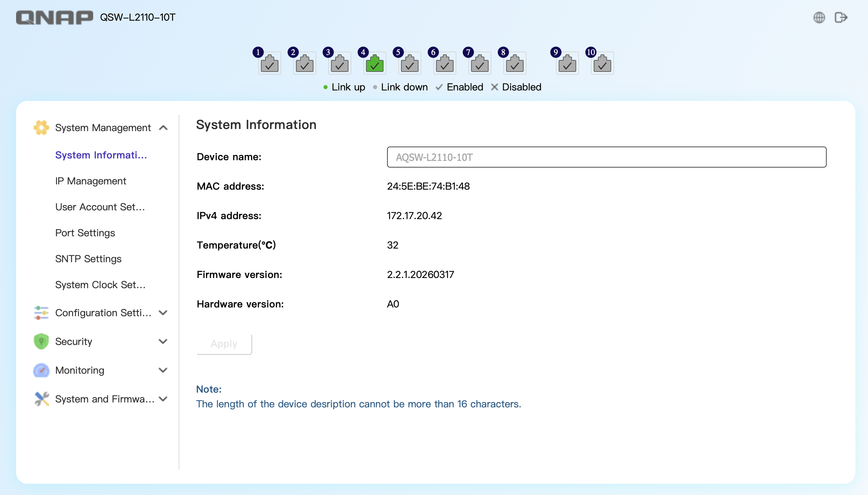
Task: Open SNTP Settings
Action: [x=88, y=259]
